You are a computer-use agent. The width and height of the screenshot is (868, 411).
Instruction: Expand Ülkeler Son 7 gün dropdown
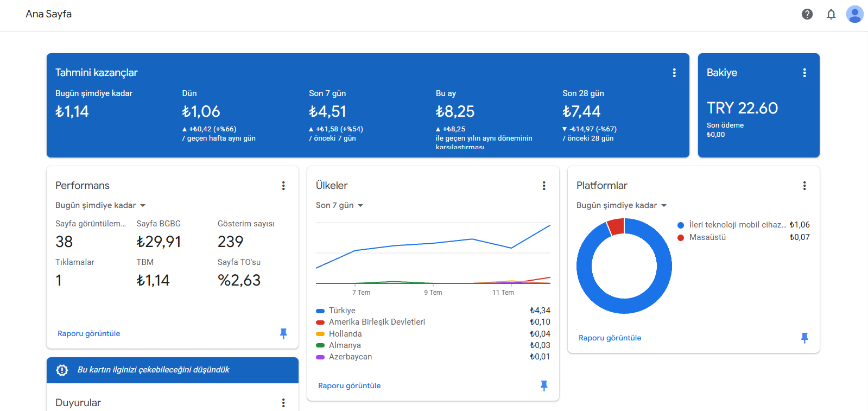[340, 205]
